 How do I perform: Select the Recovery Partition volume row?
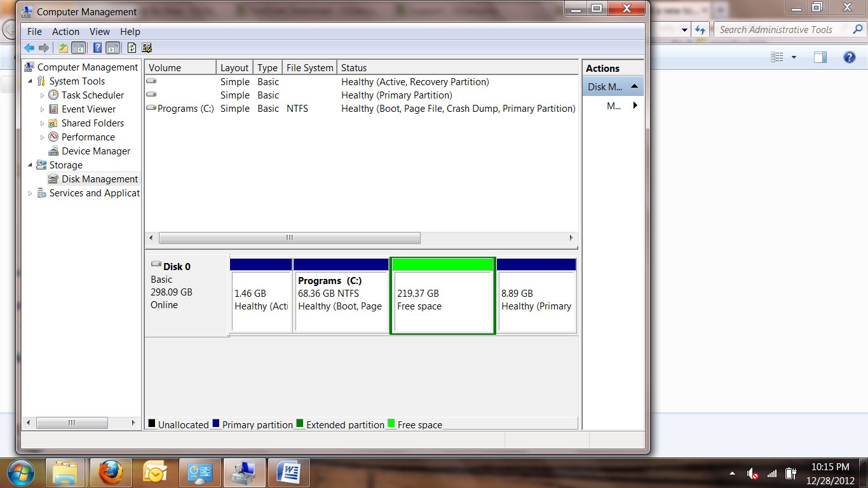point(362,82)
